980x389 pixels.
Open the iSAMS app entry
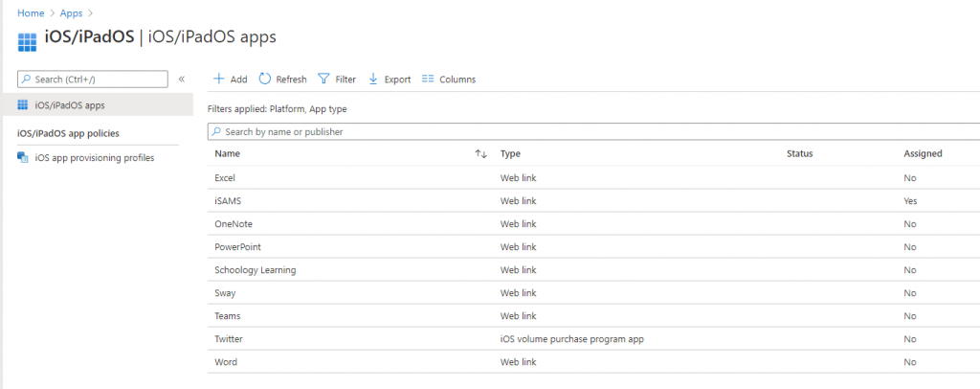click(228, 201)
